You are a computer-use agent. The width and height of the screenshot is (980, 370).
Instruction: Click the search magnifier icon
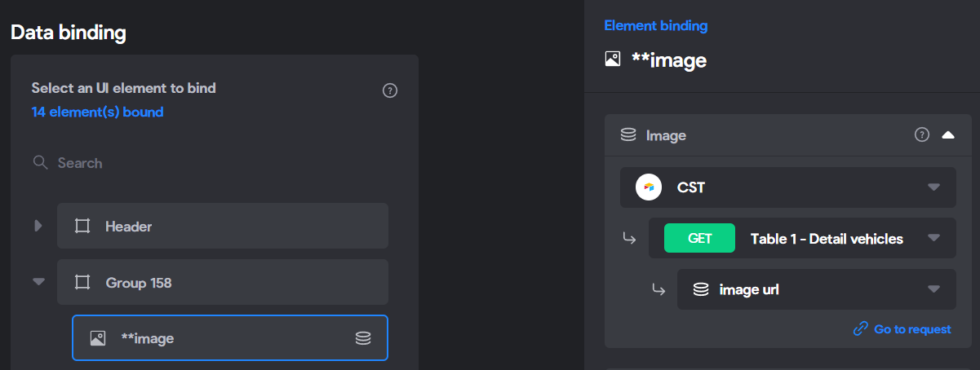click(x=40, y=162)
